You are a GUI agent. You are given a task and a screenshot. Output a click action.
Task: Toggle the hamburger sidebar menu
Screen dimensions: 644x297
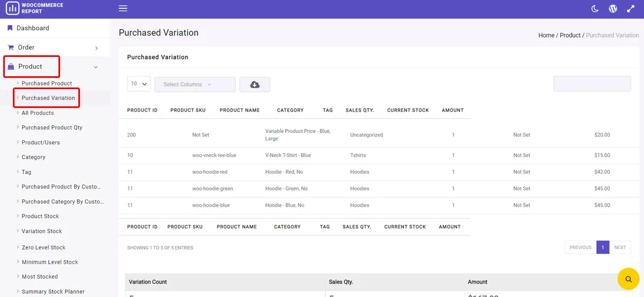pos(123,9)
